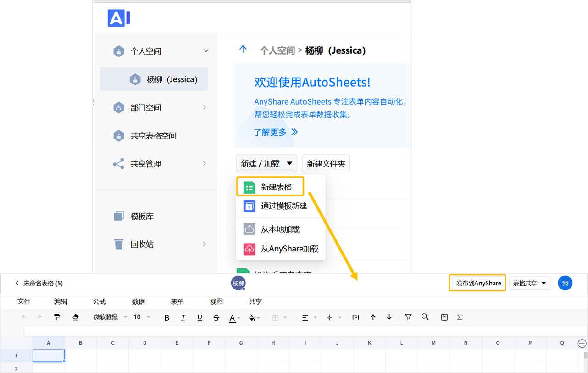
Task: Open the 表格共享 dropdown
Action: [x=529, y=283]
